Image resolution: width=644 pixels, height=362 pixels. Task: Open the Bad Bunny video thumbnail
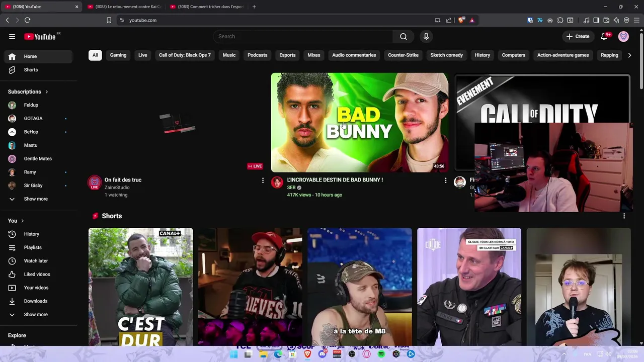[360, 123]
